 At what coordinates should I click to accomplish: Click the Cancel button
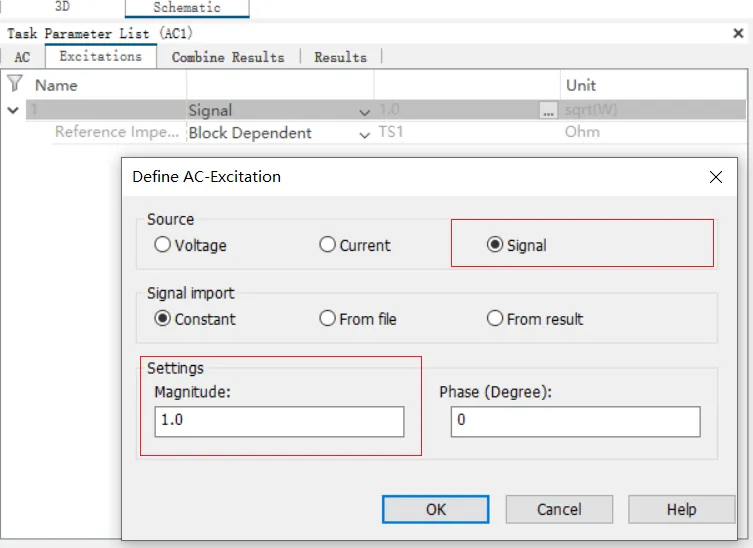coord(559,509)
